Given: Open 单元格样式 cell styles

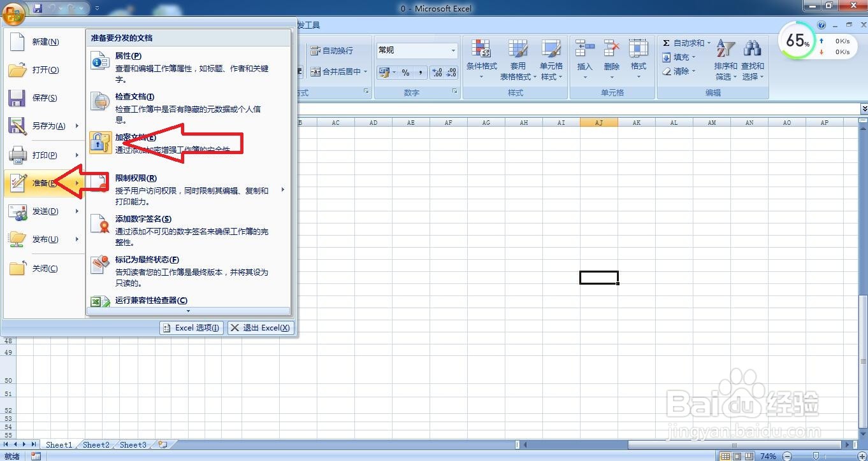Looking at the screenshot, I should (551, 60).
